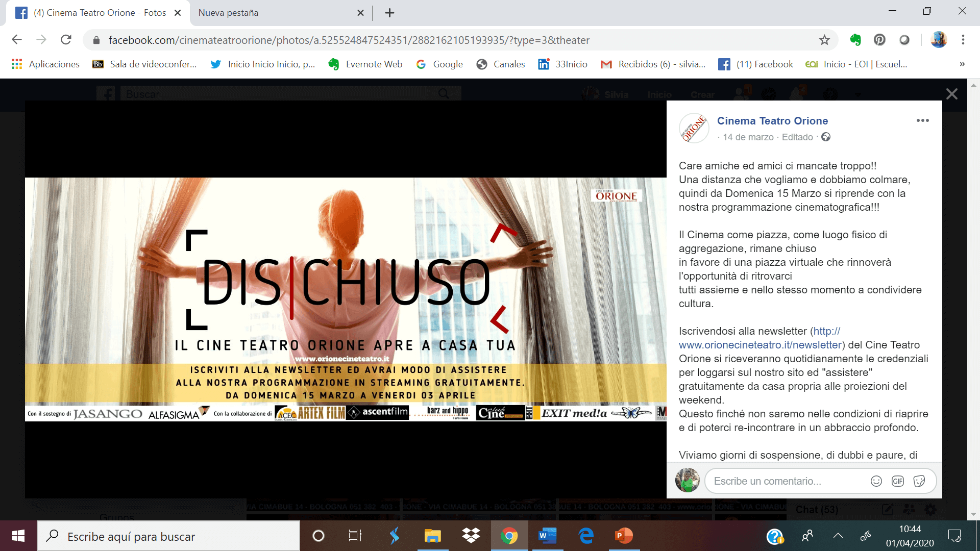Open the Chrome profile avatar

coord(939,40)
